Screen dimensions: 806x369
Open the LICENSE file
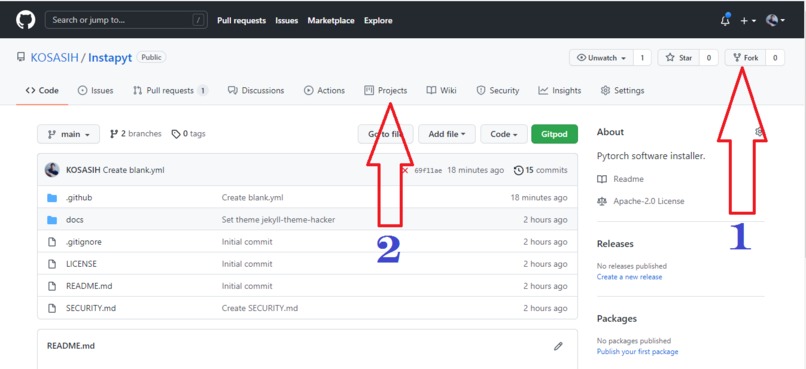tap(81, 264)
